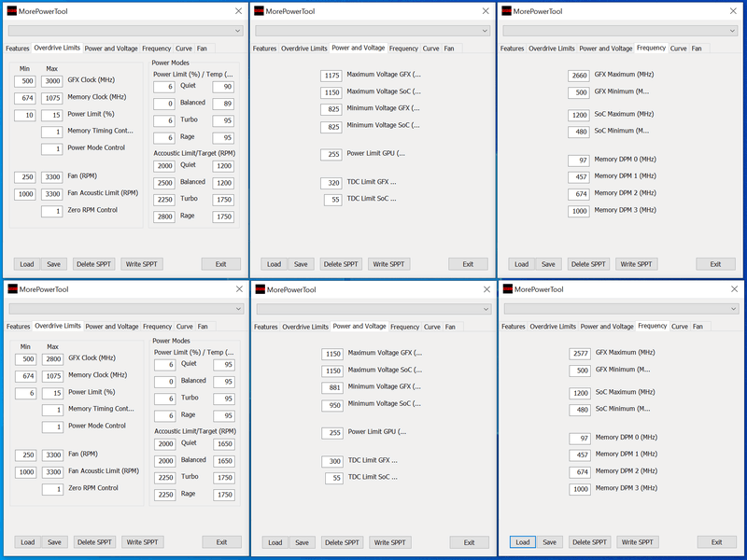Click app icon of window with GFX Maximum 2577
Screen dimensions: 747x560
[508, 289]
